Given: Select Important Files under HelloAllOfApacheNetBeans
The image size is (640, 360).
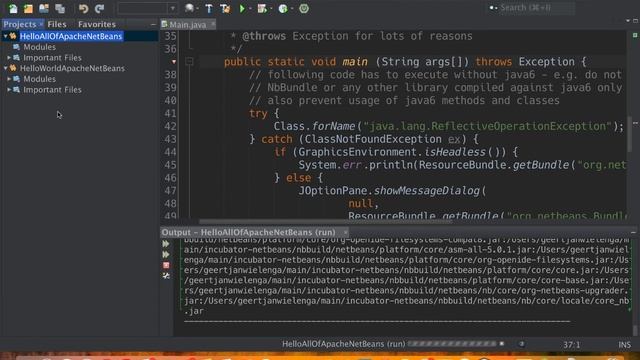Looking at the screenshot, I should pos(52,58).
